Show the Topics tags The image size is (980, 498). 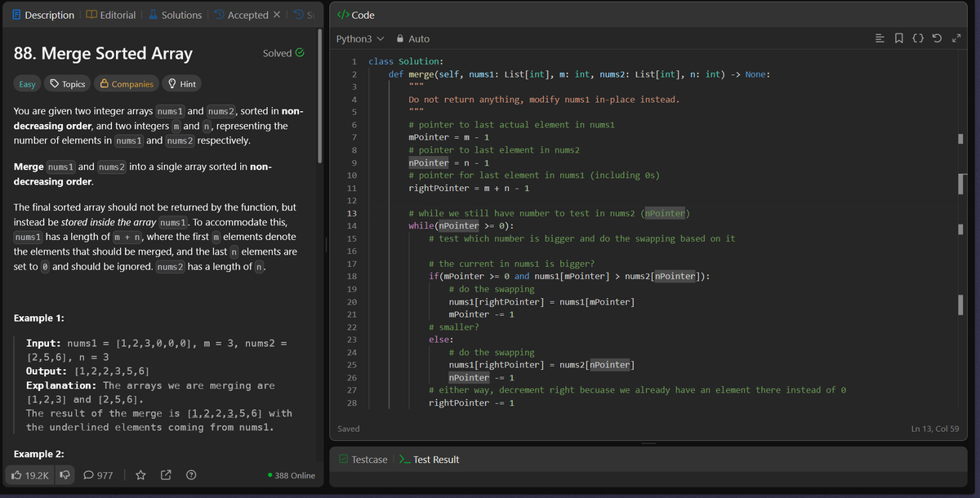pyautogui.click(x=68, y=84)
